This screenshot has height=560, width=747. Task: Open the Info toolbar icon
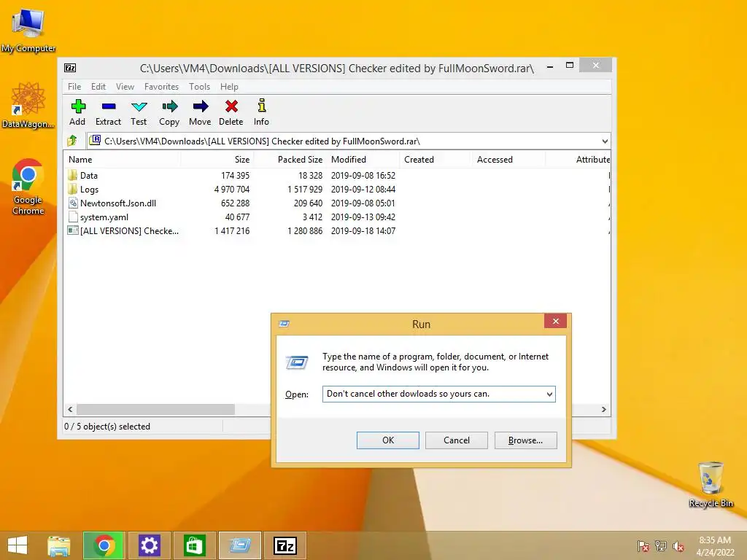pyautogui.click(x=261, y=112)
